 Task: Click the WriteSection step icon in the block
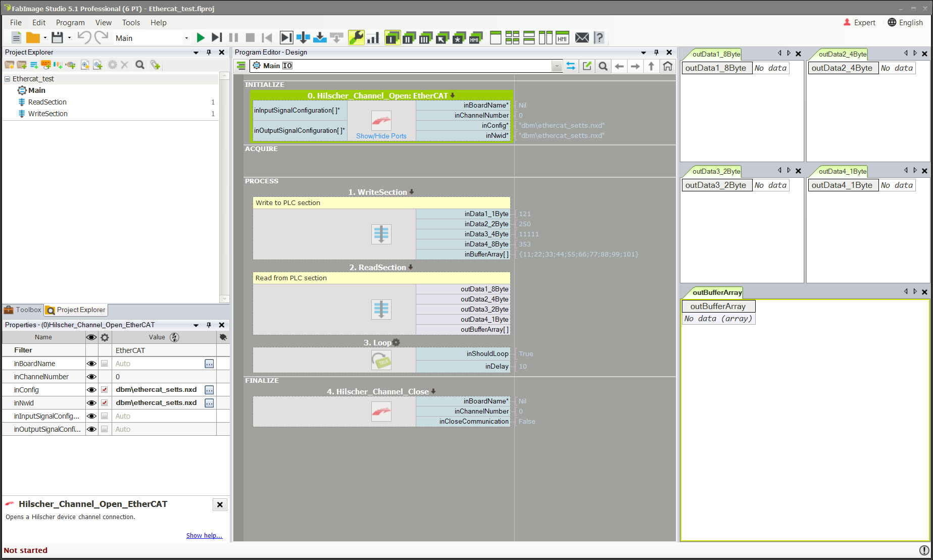[381, 234]
